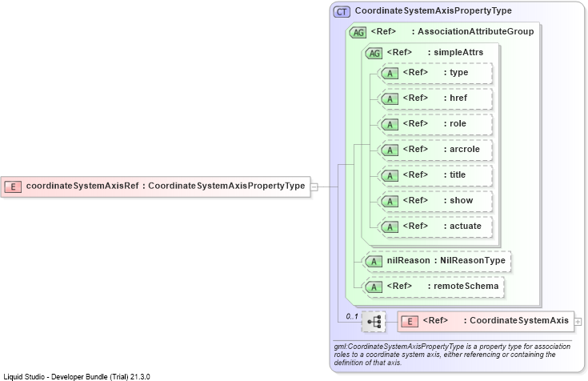This screenshot has width=588, height=381.
Task: Click the sequence compositor icon
Action: click(x=374, y=322)
